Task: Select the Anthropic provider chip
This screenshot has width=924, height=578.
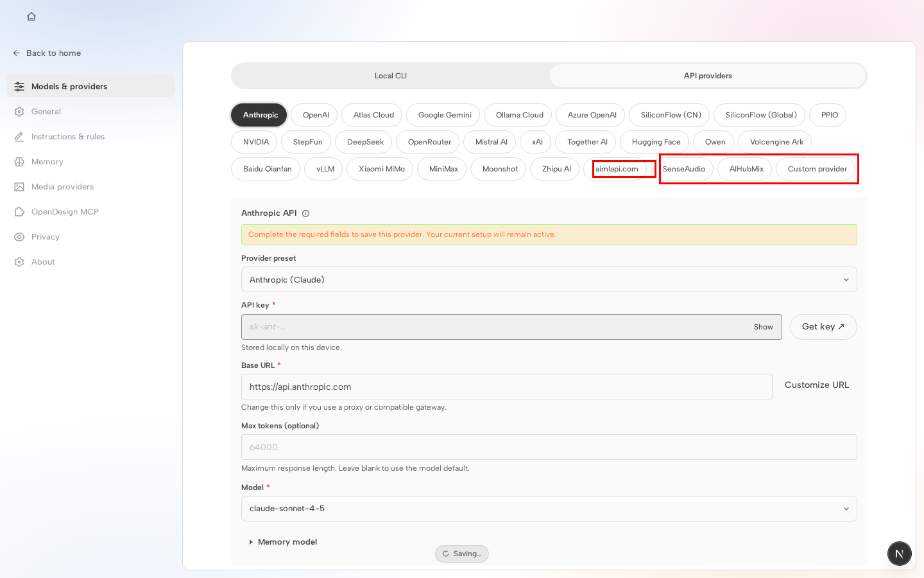Action: tap(259, 115)
